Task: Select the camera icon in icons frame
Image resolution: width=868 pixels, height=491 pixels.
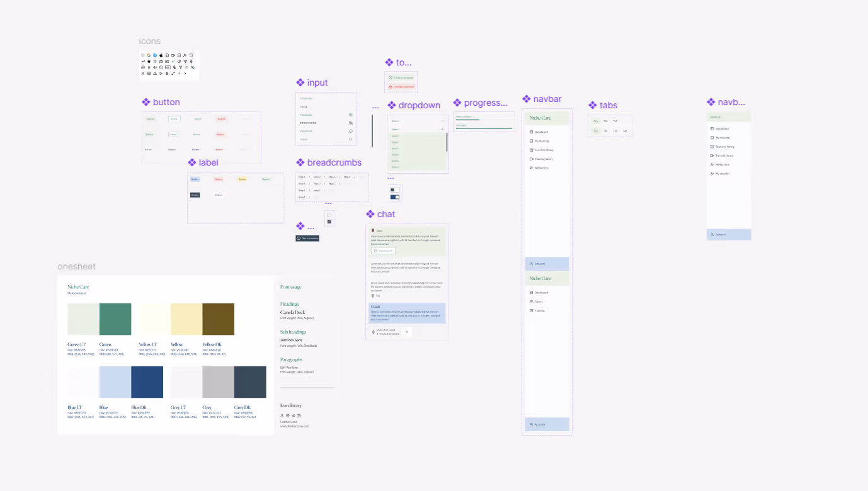Action: 167,62
